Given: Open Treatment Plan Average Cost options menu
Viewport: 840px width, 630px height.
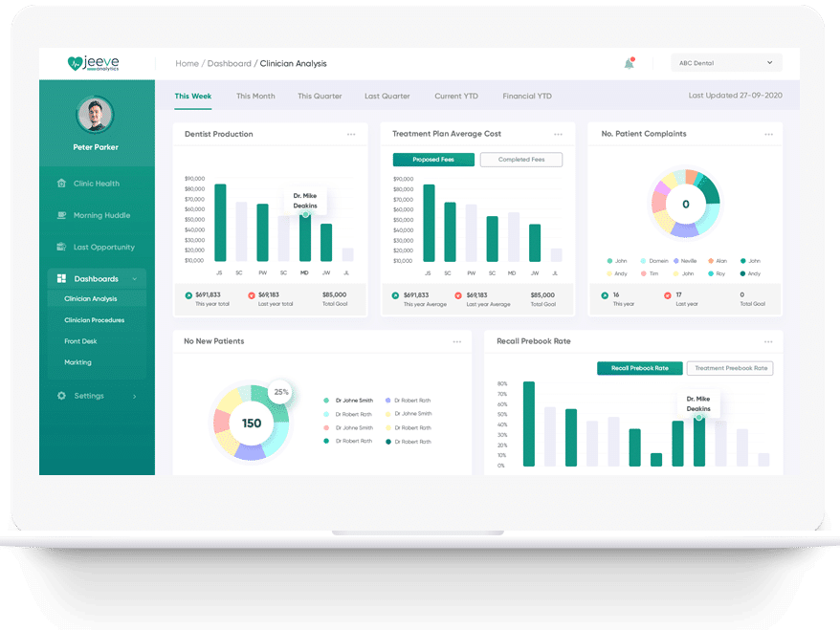Looking at the screenshot, I should 558,135.
